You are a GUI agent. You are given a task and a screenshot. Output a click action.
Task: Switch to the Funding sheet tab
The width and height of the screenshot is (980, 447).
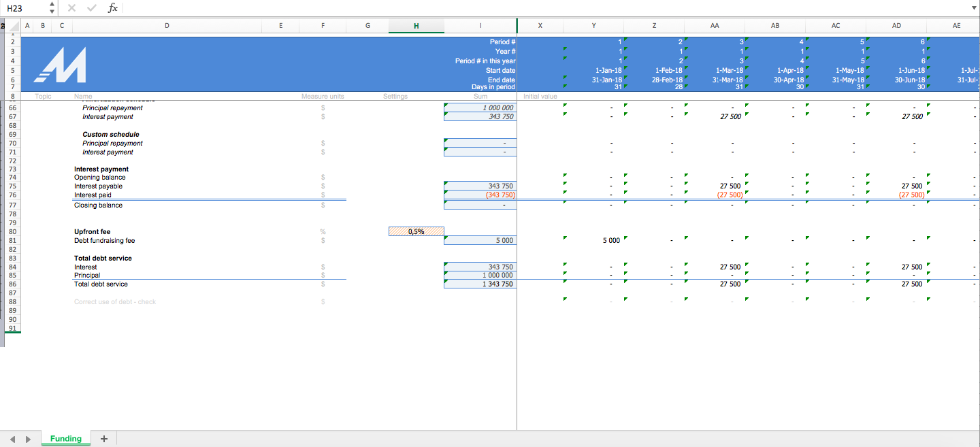65,438
